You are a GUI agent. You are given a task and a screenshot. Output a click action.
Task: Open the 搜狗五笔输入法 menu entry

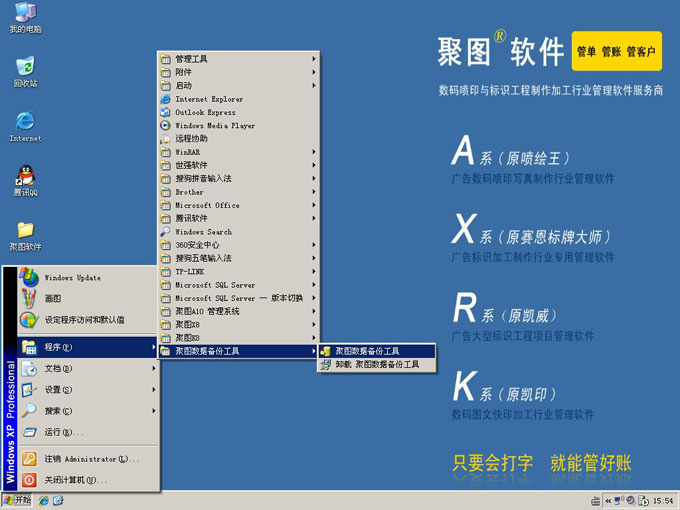tap(239, 258)
